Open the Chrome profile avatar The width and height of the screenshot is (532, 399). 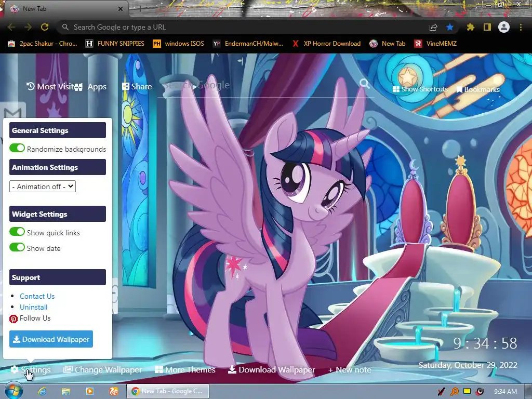(504, 27)
